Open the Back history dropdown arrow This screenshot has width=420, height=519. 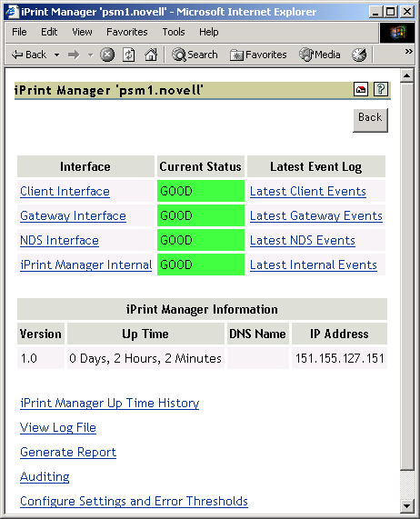57,55
